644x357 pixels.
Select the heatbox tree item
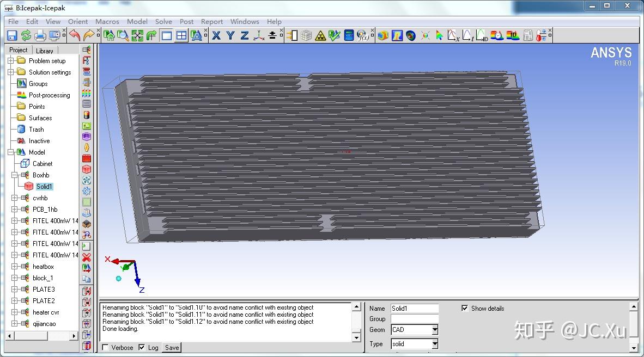43,267
